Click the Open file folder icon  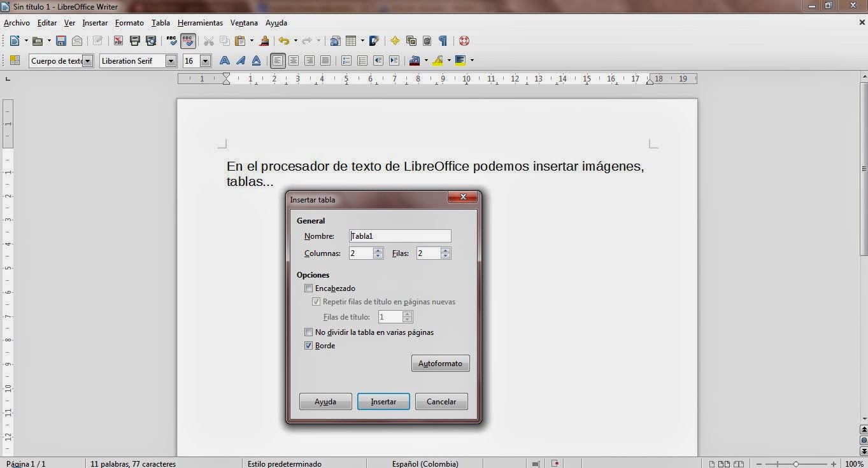(38, 41)
